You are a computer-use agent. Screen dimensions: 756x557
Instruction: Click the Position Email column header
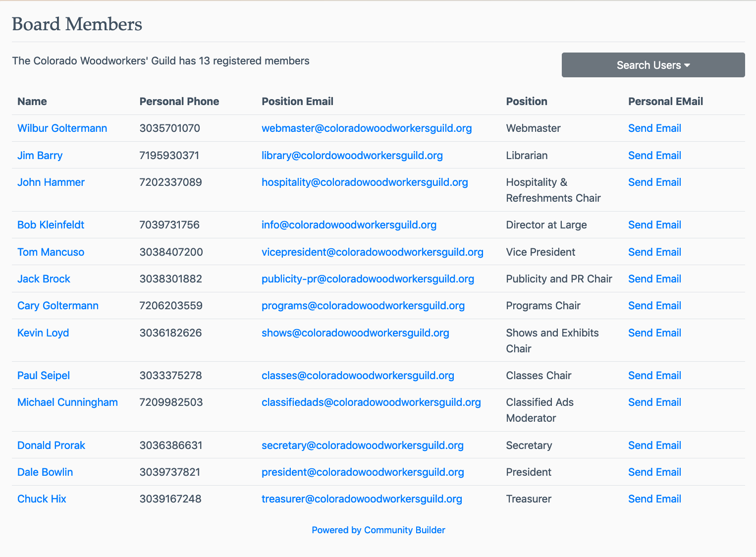click(x=297, y=102)
